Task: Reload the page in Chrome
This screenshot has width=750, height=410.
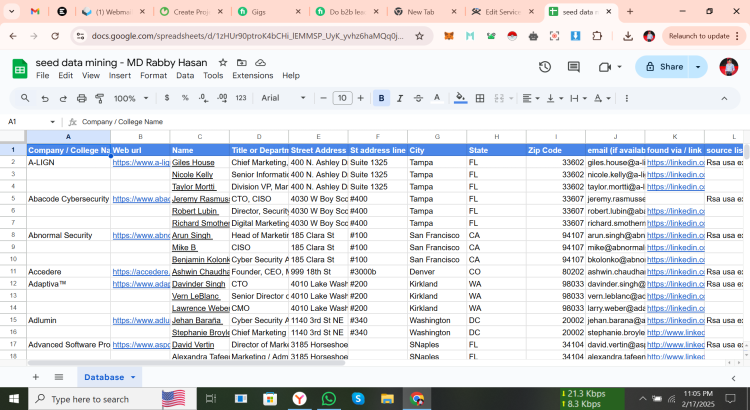Action: click(x=55, y=36)
